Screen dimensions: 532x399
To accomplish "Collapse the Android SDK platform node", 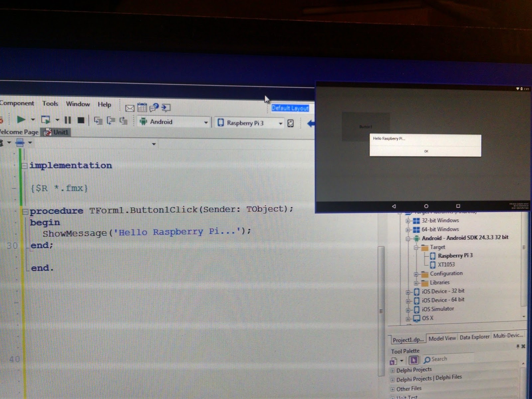I will 408,238.
